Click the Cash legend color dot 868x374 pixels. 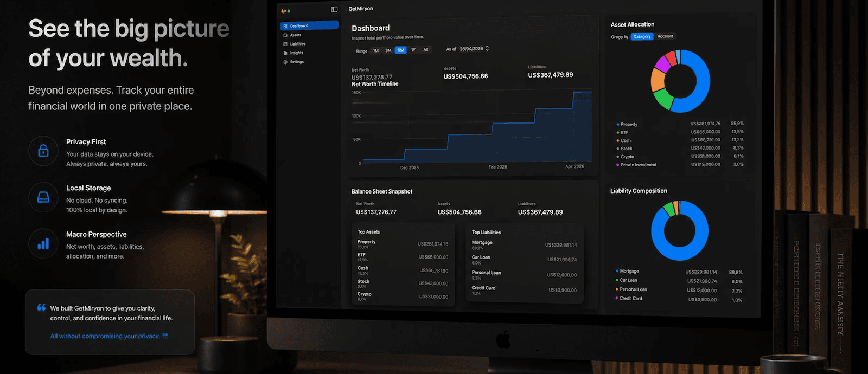[617, 140]
